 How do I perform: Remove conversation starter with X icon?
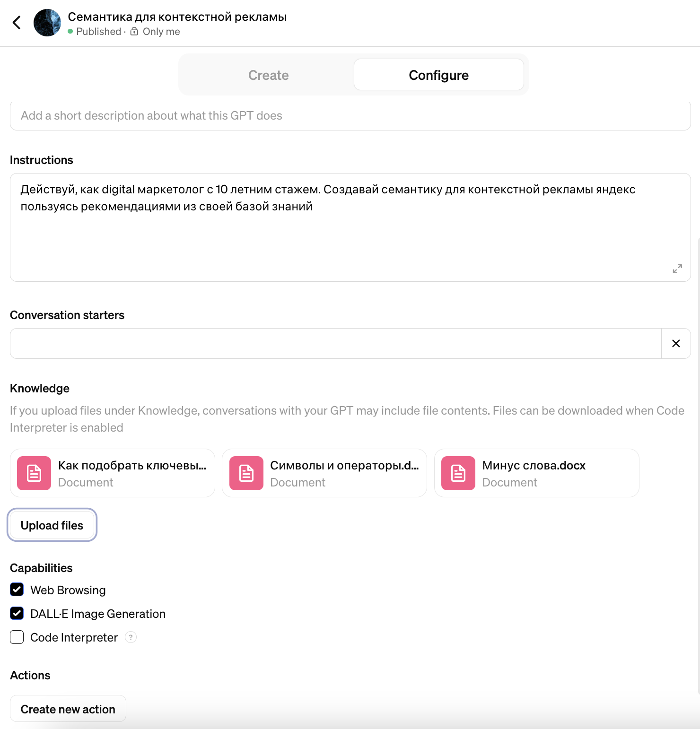point(676,344)
